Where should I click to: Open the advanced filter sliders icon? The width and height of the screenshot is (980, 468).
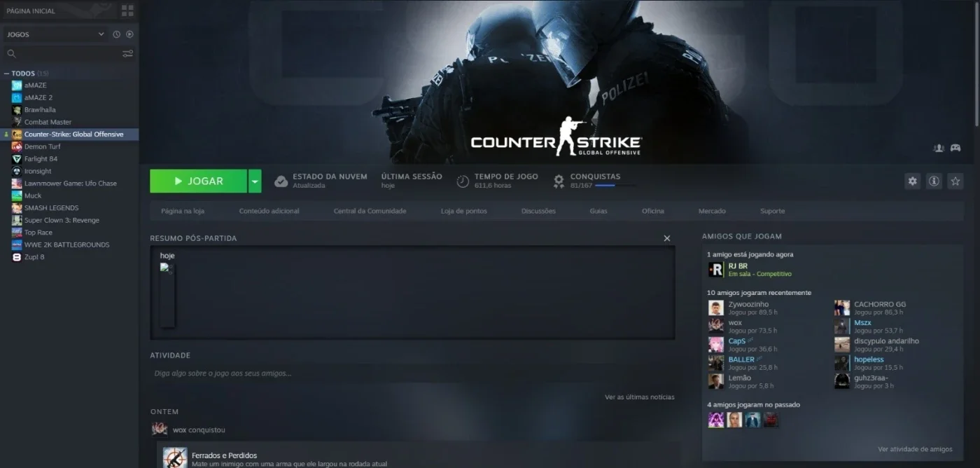tap(127, 54)
